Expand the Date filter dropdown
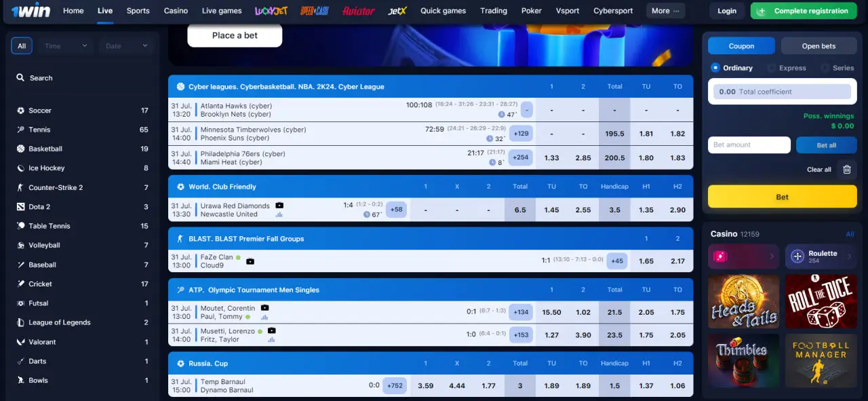Image resolution: width=868 pixels, height=401 pixels. (126, 45)
